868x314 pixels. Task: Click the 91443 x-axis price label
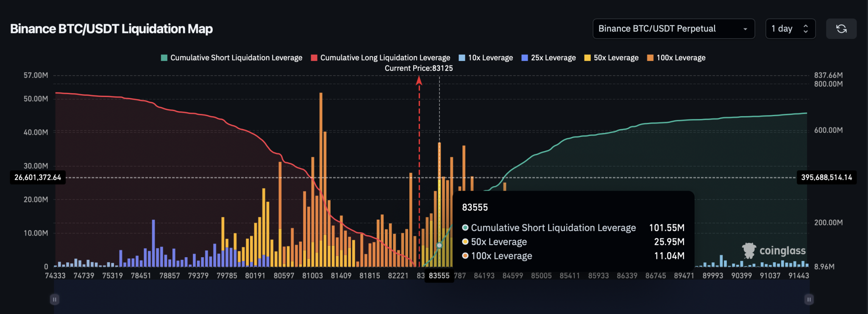pos(798,276)
